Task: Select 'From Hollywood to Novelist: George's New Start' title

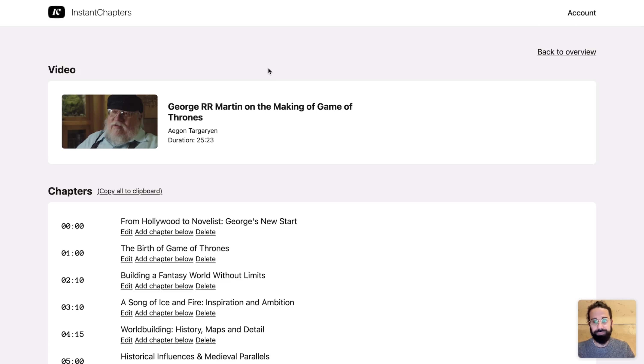Action: point(209,221)
